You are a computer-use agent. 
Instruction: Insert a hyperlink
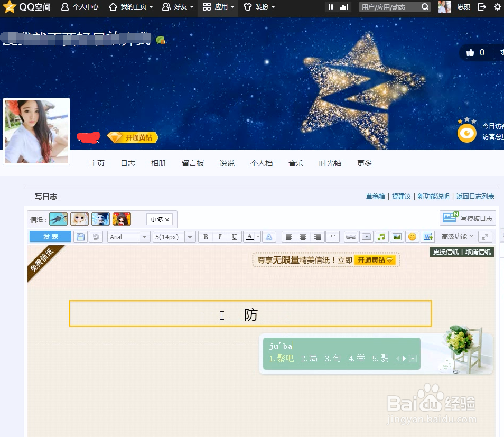351,237
